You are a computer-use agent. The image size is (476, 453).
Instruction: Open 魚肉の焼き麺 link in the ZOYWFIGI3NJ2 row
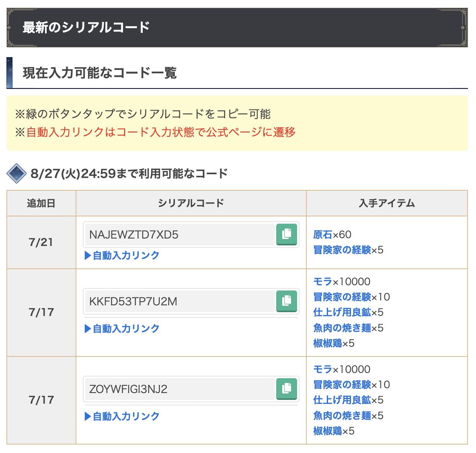point(342,415)
